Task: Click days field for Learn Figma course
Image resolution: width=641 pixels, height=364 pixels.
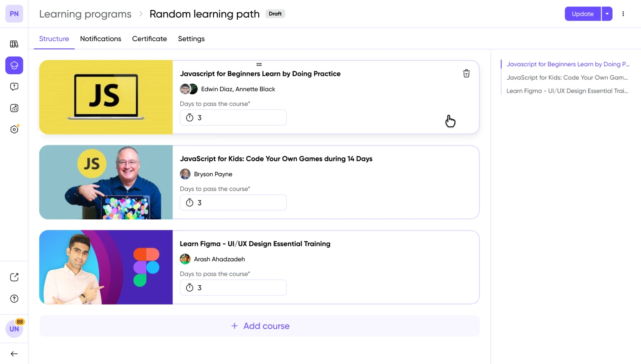Action: click(x=233, y=288)
